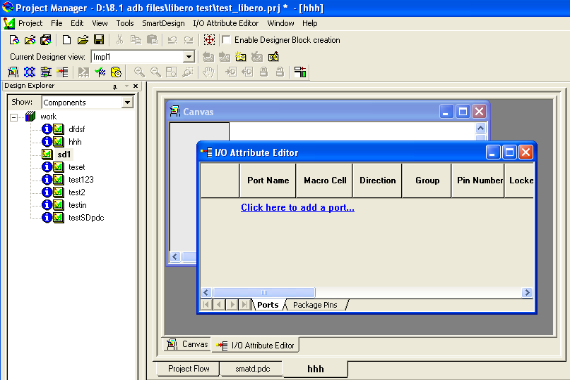Image resolution: width=570 pixels, height=380 pixels.
Task: Click the Open Project toolbar icon
Action: click(x=30, y=40)
